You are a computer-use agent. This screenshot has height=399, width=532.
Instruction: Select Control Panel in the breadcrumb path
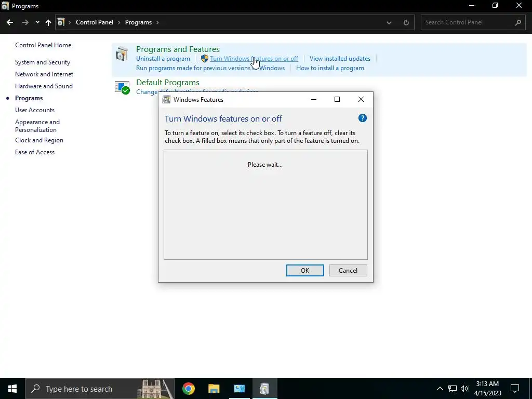(95, 22)
